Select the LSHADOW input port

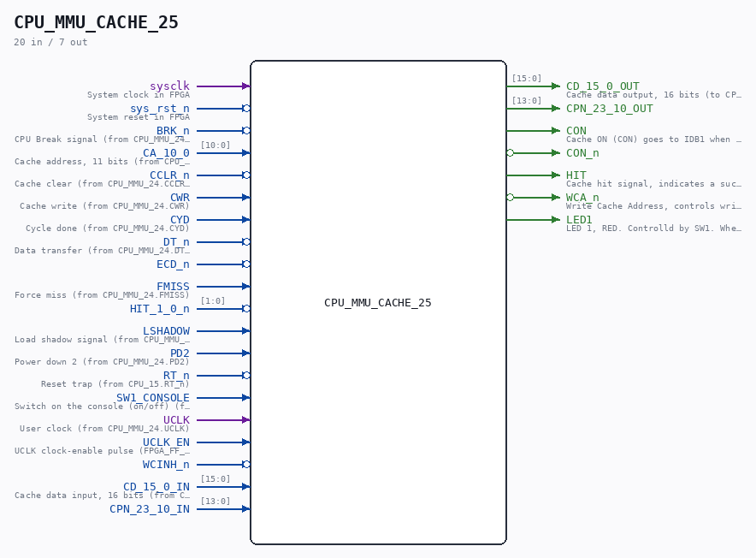pos(167,330)
